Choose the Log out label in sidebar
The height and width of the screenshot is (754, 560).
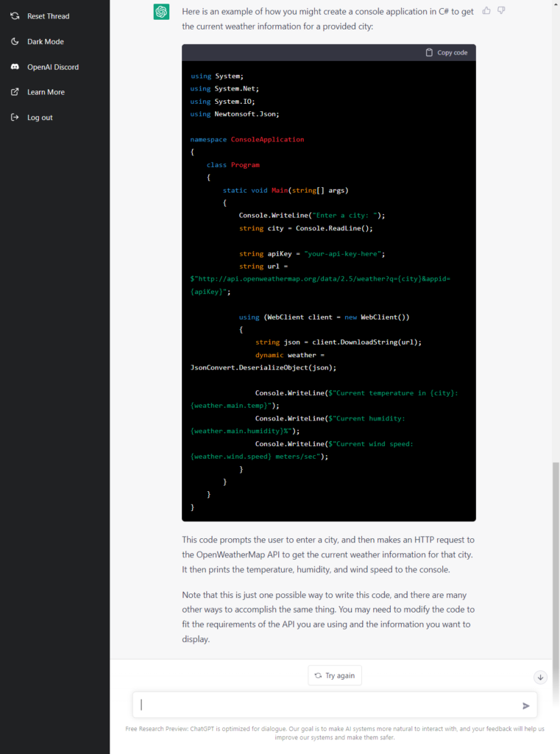(x=40, y=118)
